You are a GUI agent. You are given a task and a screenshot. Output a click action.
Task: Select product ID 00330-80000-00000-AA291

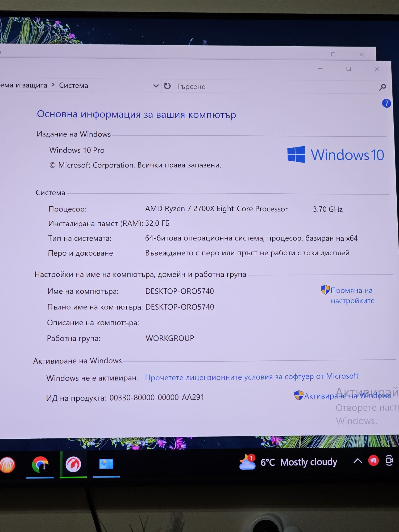tap(157, 397)
